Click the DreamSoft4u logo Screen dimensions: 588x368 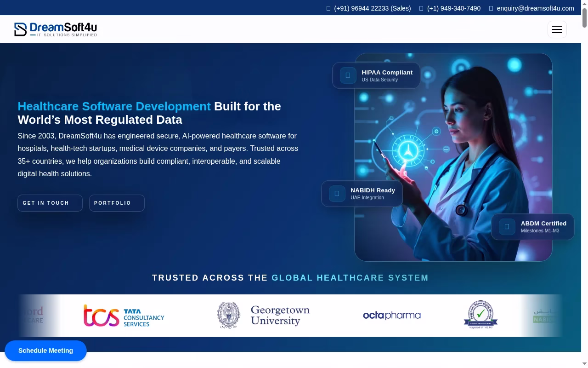[x=56, y=29]
